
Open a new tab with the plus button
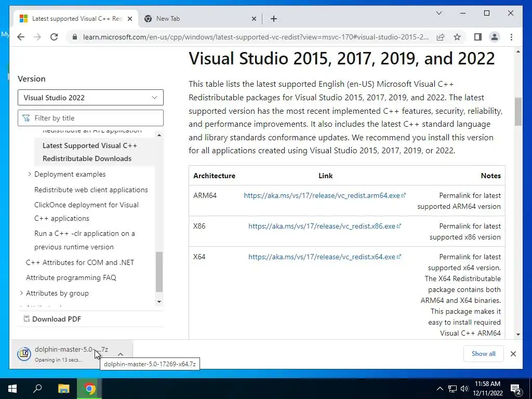274,19
